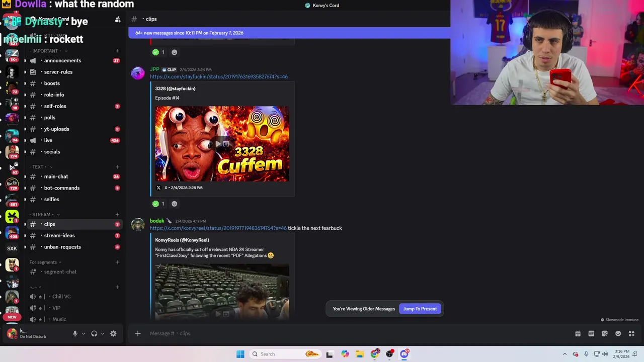Screen dimensions: 644x362
Task: Show hidden system tray icons
Action: [565, 354]
